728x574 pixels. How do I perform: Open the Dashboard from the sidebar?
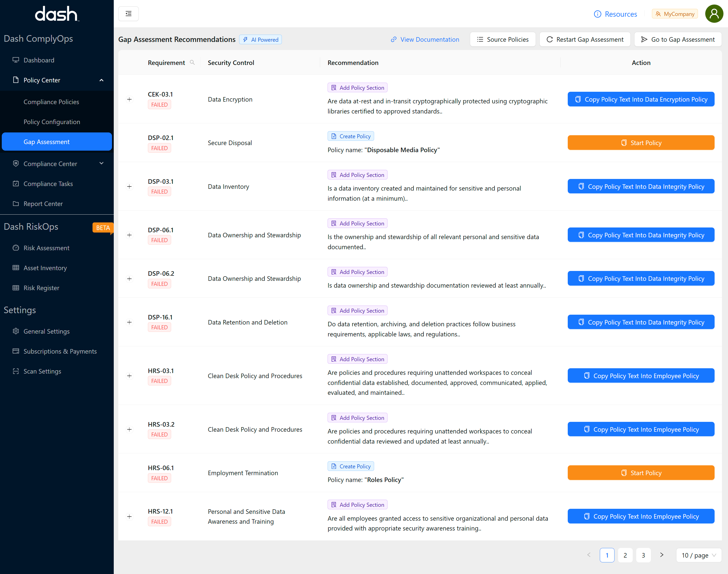(x=39, y=60)
